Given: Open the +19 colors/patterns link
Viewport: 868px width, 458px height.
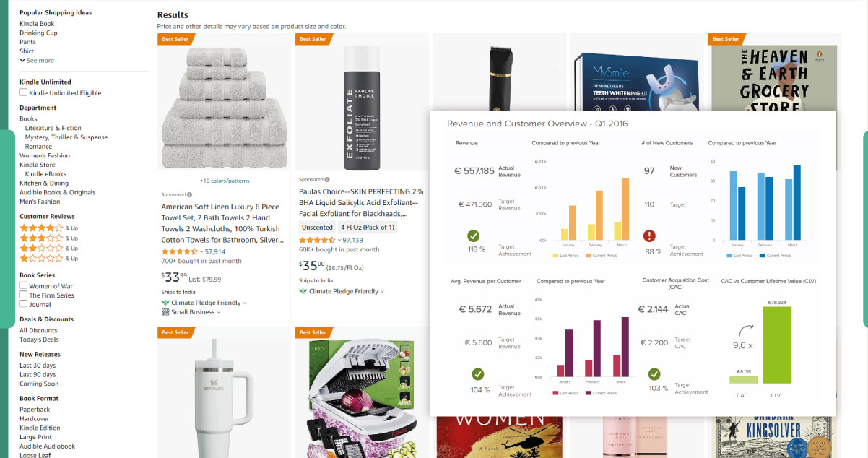Looking at the screenshot, I should click(224, 181).
